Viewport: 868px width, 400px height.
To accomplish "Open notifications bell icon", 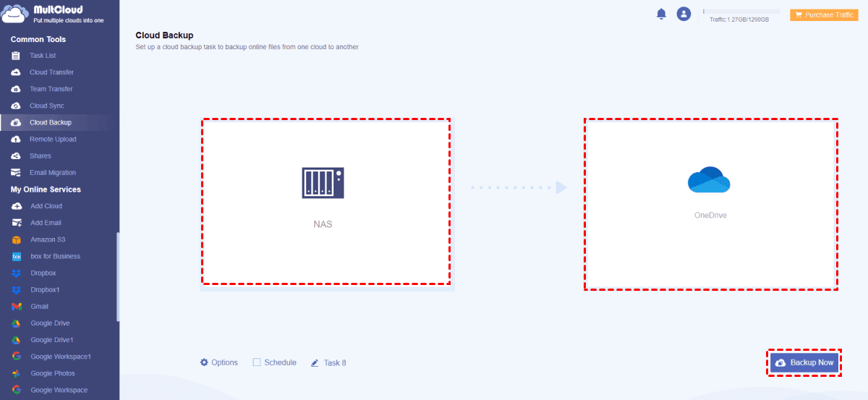I will (x=661, y=14).
